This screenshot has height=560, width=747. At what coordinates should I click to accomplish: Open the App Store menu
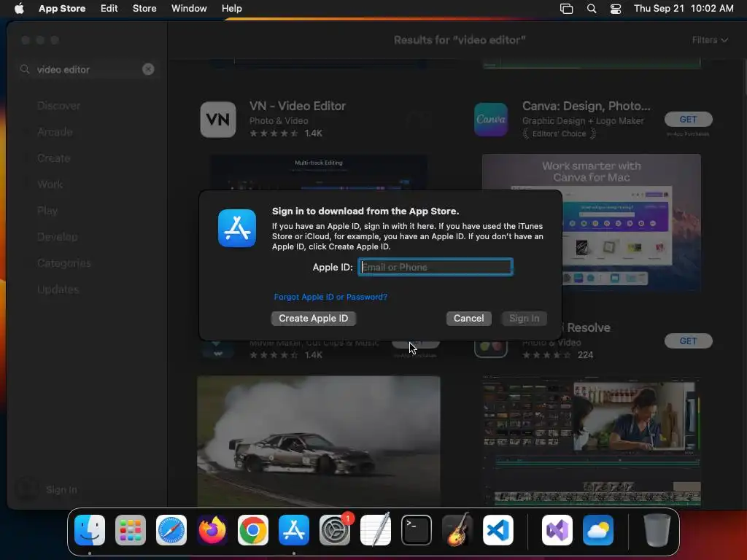(x=62, y=8)
